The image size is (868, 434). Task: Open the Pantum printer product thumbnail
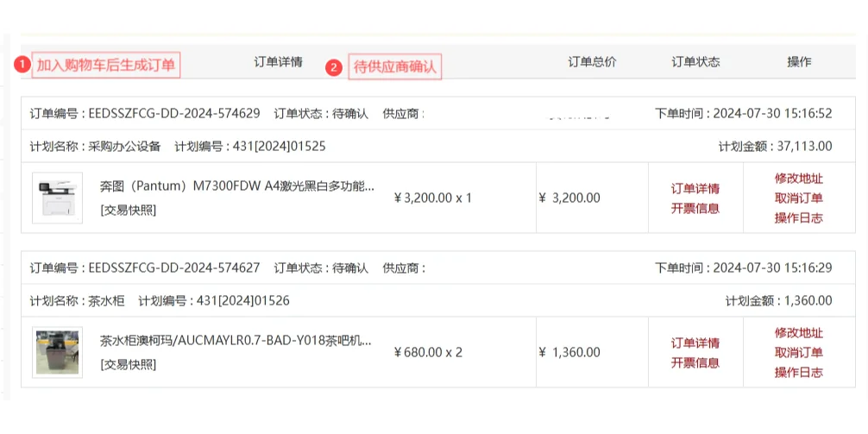tap(58, 198)
